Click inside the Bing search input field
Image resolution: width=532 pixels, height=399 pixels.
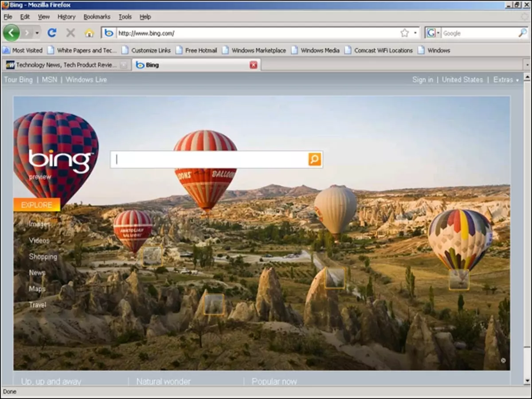point(208,159)
